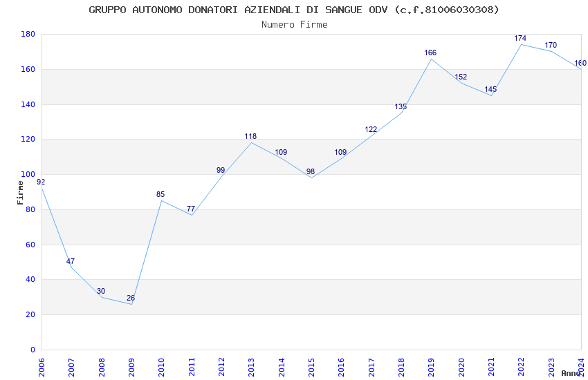
Task: Click x-axis year 2021
Action: coord(491,368)
